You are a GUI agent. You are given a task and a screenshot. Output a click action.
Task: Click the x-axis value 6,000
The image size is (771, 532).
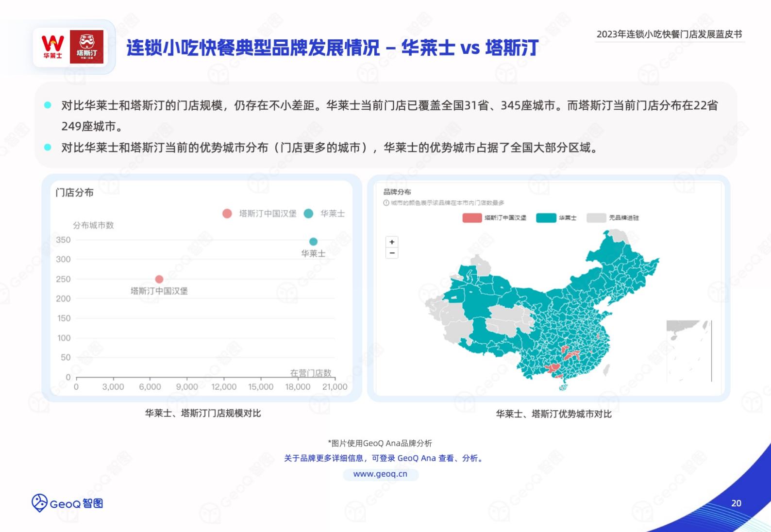[x=150, y=387]
